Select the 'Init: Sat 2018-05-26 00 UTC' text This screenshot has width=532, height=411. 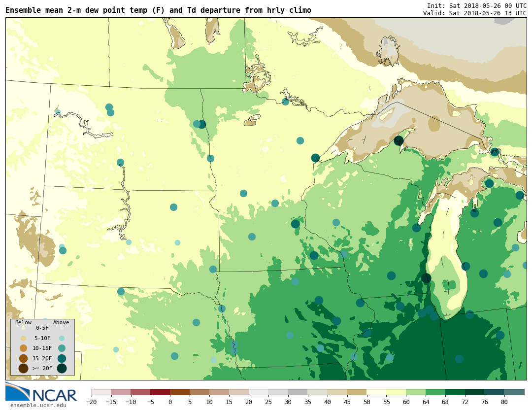coord(477,6)
